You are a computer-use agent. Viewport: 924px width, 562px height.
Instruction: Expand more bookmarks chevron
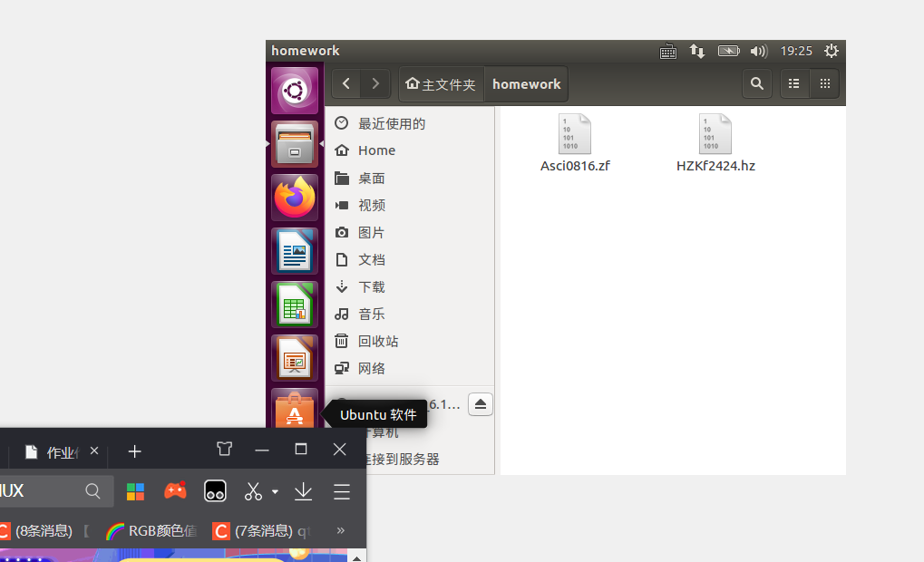click(x=341, y=530)
